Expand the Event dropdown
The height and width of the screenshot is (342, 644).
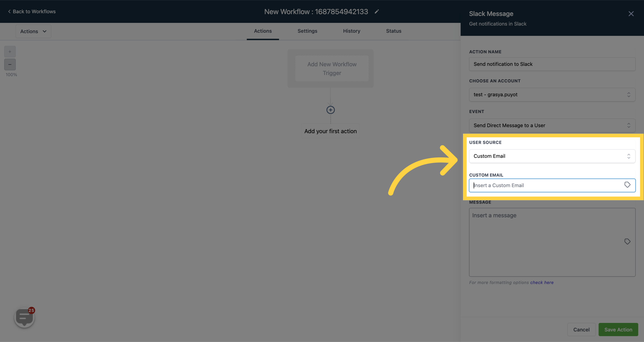[552, 125]
